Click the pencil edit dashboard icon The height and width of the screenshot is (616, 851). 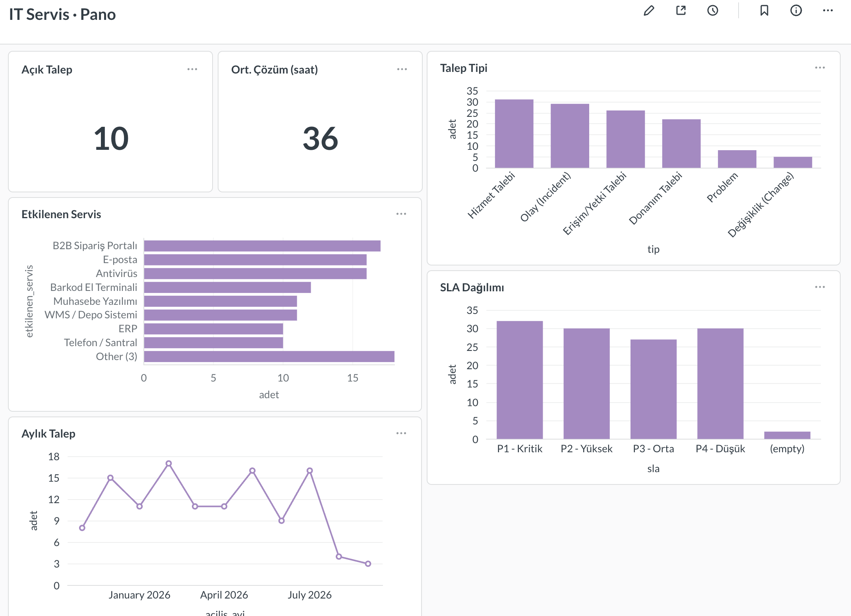(x=649, y=11)
